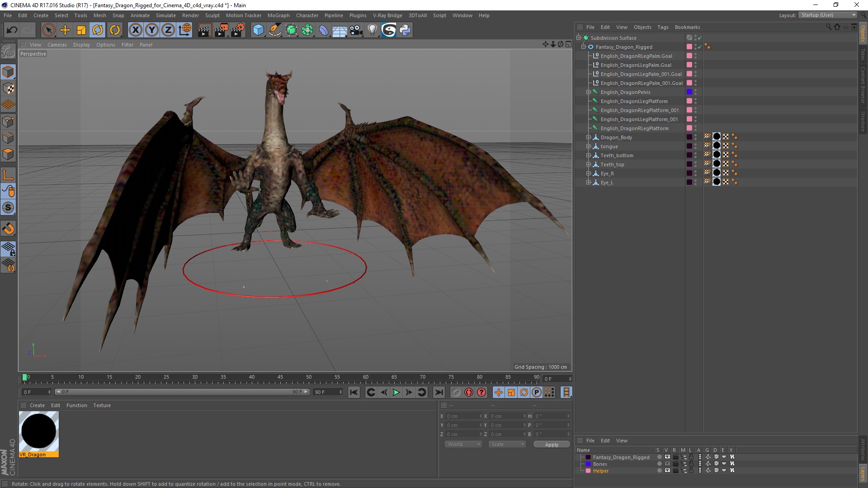Enable Texture mode in left toolbar

click(8, 89)
